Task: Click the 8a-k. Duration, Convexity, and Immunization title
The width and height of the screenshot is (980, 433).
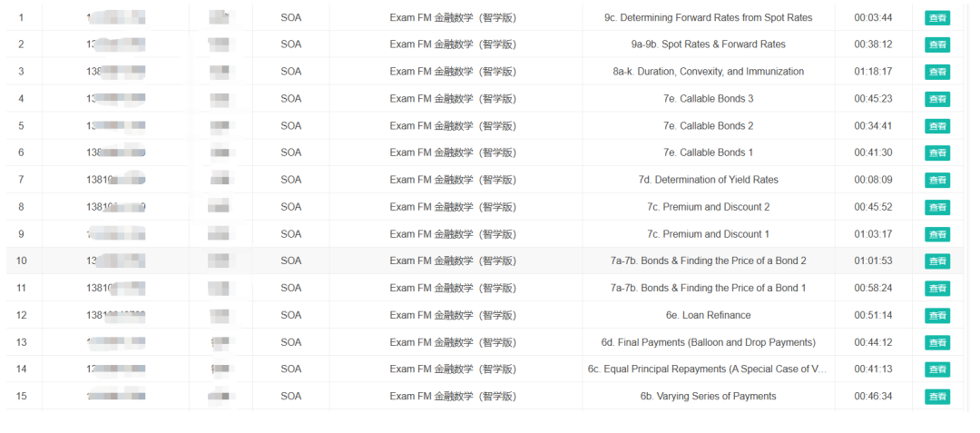Action: 708,72
